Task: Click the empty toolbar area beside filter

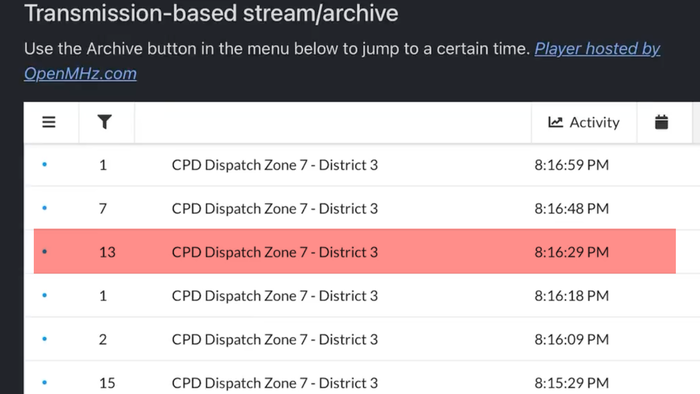Action: [x=333, y=122]
